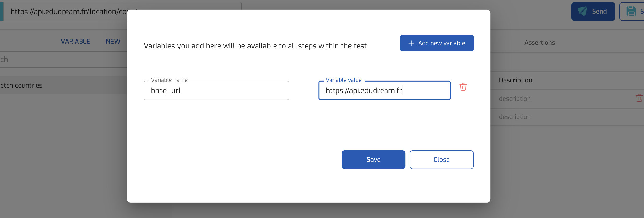Focus the Variable name field
This screenshot has width=644, height=218.
point(216,90)
